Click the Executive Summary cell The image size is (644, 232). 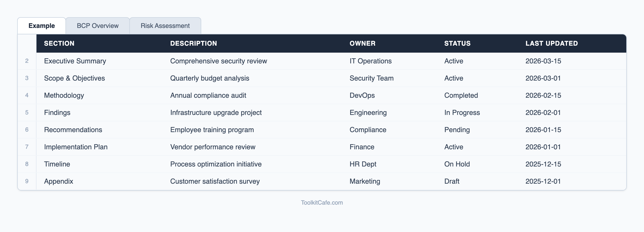(75, 61)
